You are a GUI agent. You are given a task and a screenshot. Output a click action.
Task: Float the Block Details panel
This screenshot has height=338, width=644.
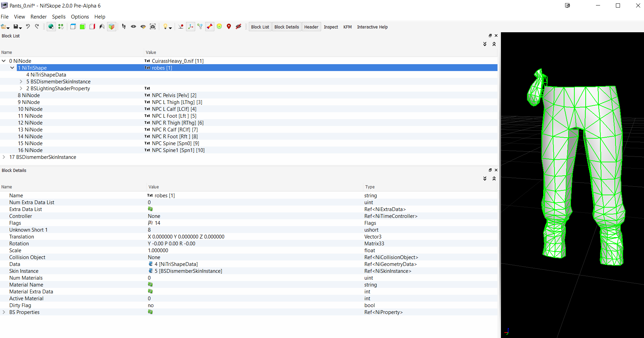(490, 170)
